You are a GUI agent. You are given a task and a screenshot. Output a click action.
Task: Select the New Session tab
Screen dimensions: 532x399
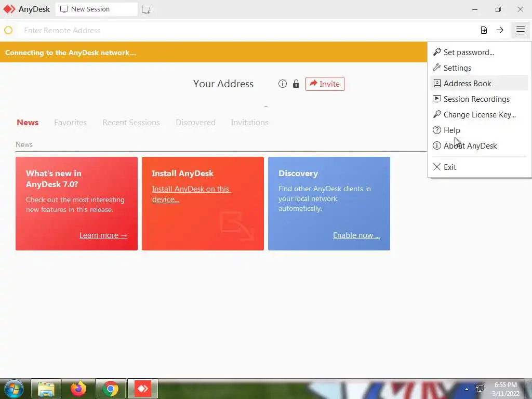click(96, 9)
